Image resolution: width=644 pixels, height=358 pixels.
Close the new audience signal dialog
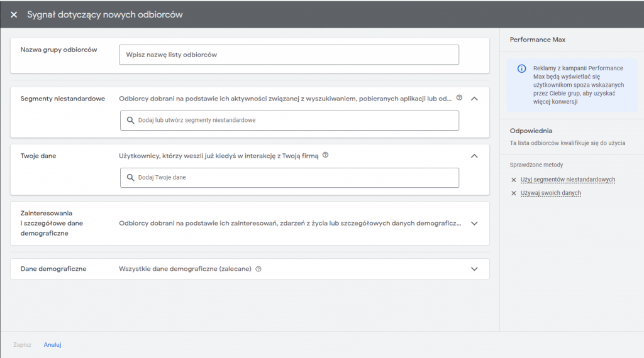pyautogui.click(x=14, y=14)
